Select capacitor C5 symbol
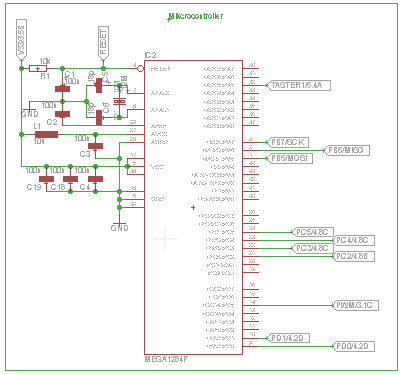 tap(99, 85)
